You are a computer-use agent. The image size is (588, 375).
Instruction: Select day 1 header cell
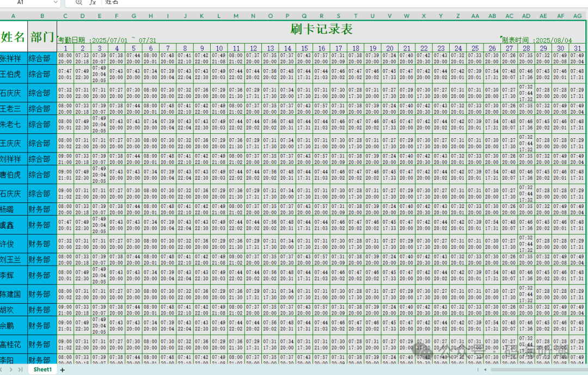click(65, 48)
